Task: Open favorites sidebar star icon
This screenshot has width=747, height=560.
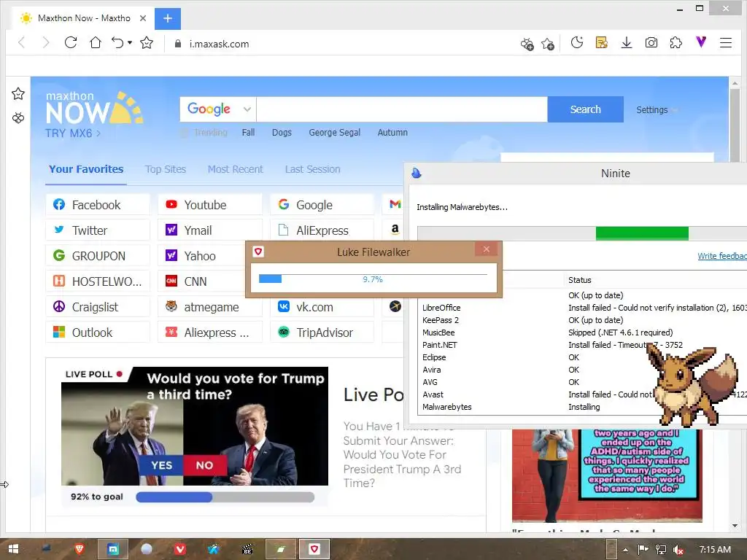Action: coord(18,94)
